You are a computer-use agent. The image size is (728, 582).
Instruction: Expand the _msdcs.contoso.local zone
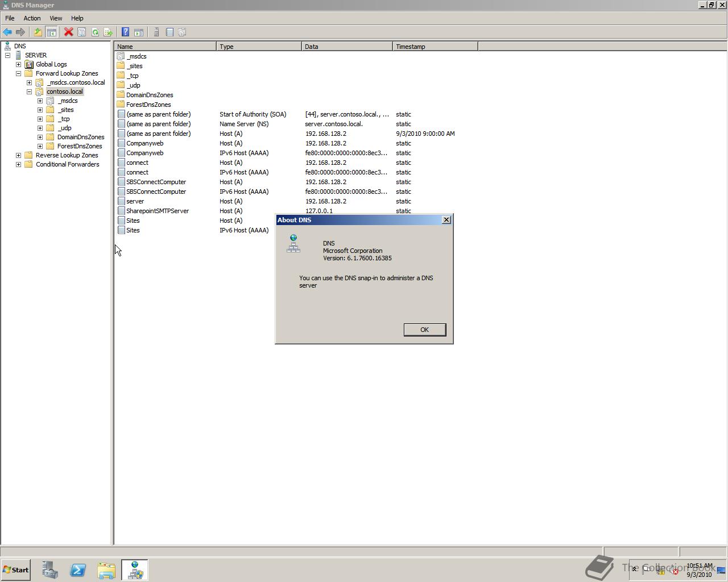click(x=29, y=82)
